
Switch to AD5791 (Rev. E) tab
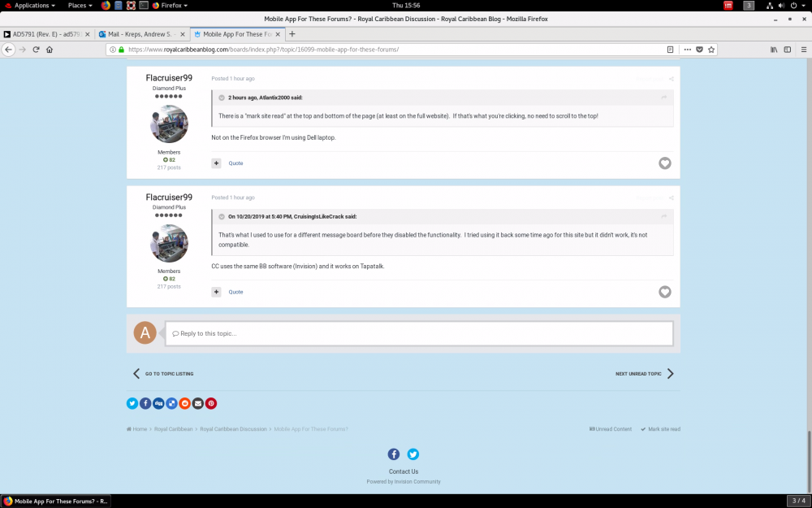(x=46, y=34)
